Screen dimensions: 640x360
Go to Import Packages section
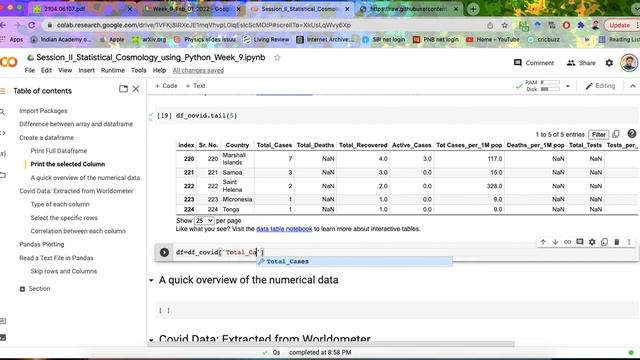point(43,111)
